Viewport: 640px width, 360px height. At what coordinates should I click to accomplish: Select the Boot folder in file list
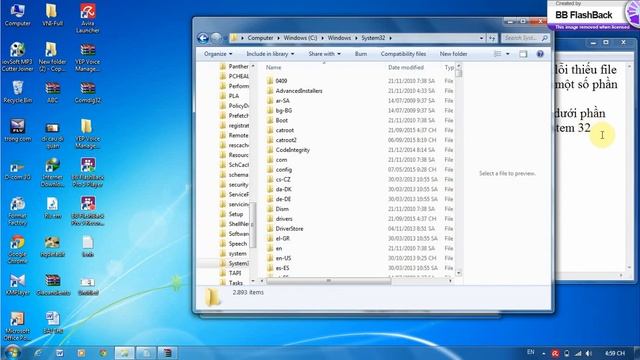[x=282, y=120]
